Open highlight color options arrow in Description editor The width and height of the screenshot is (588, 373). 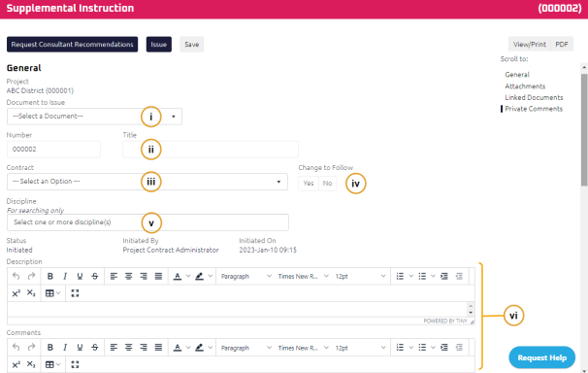211,276
